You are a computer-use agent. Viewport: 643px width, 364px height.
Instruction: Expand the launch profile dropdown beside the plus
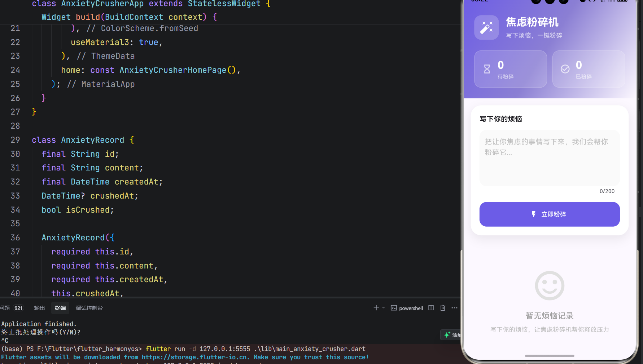tap(384, 308)
